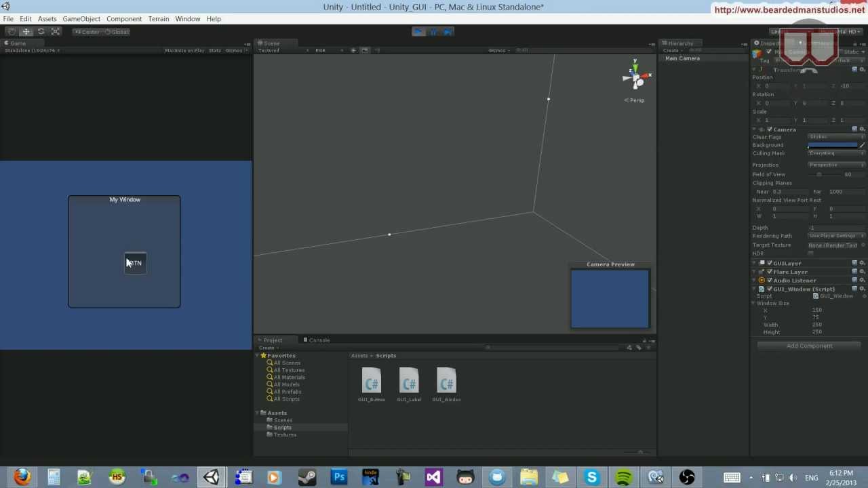The width and height of the screenshot is (868, 488).
Task: Collapse the Window Size foldout
Action: [754, 304]
